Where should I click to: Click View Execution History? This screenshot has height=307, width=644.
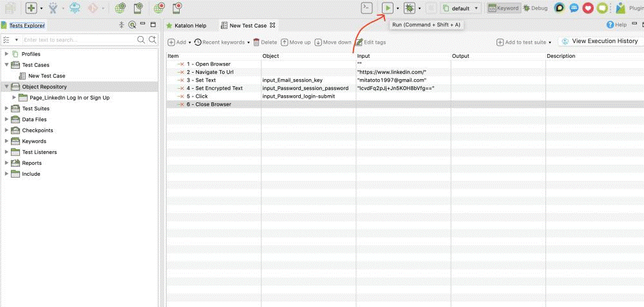[x=600, y=41]
